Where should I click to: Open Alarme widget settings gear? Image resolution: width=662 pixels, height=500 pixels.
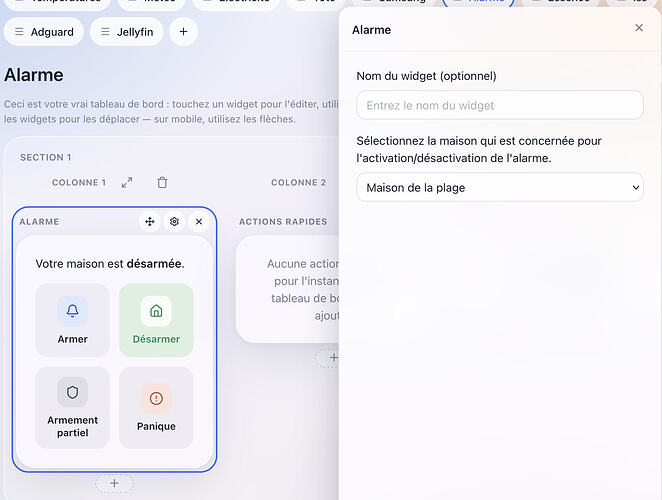coord(174,221)
